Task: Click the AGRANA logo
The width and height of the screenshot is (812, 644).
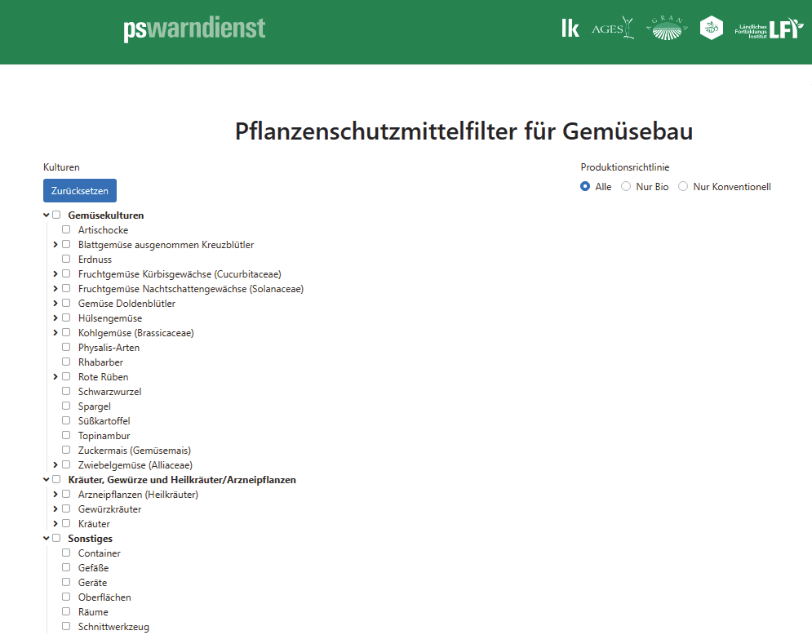Action: tap(668, 29)
